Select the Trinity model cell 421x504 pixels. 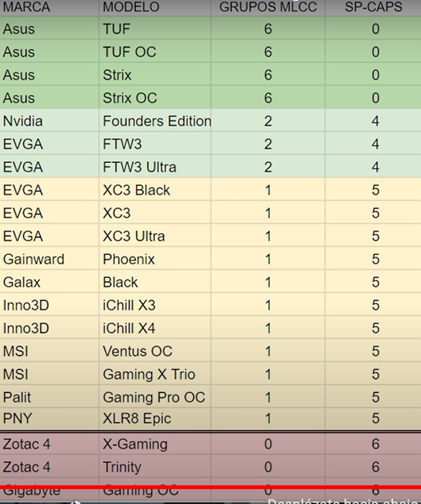[x=155, y=467]
